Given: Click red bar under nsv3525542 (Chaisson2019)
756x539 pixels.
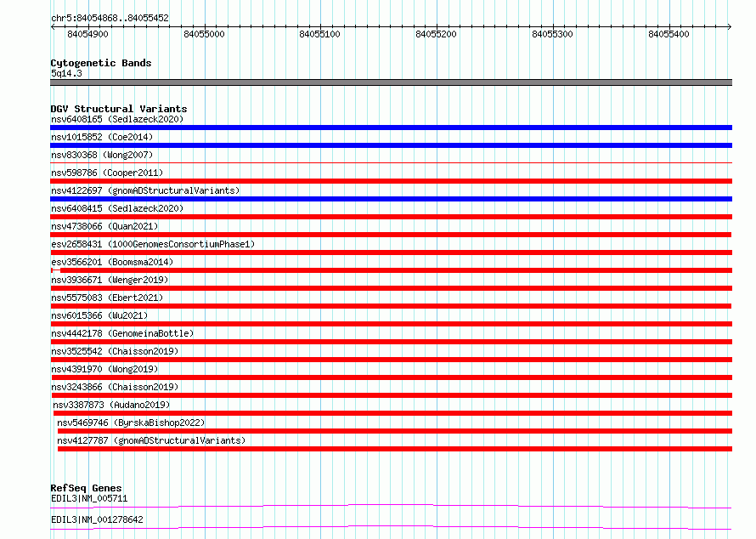Looking at the screenshot, I should tap(391, 360).
